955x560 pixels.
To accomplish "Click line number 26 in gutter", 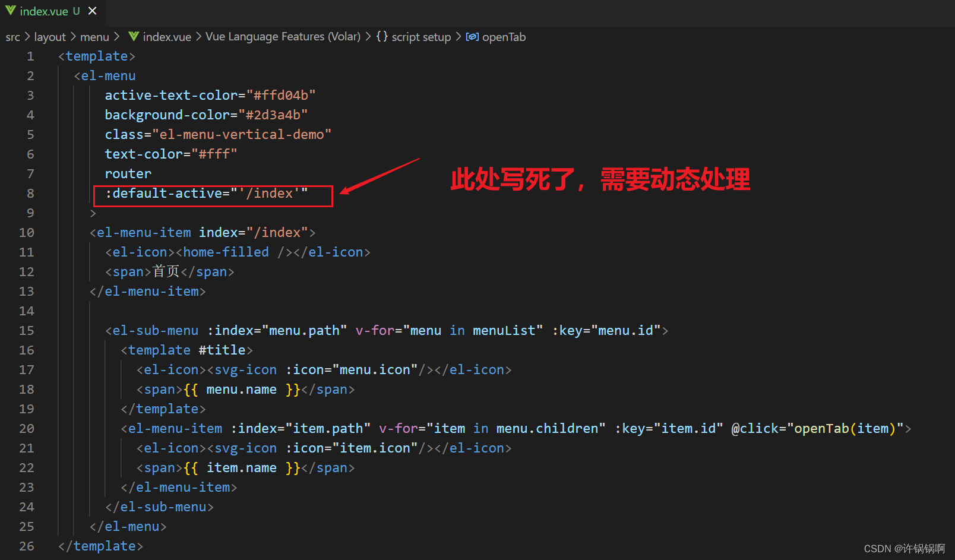I will (x=27, y=546).
